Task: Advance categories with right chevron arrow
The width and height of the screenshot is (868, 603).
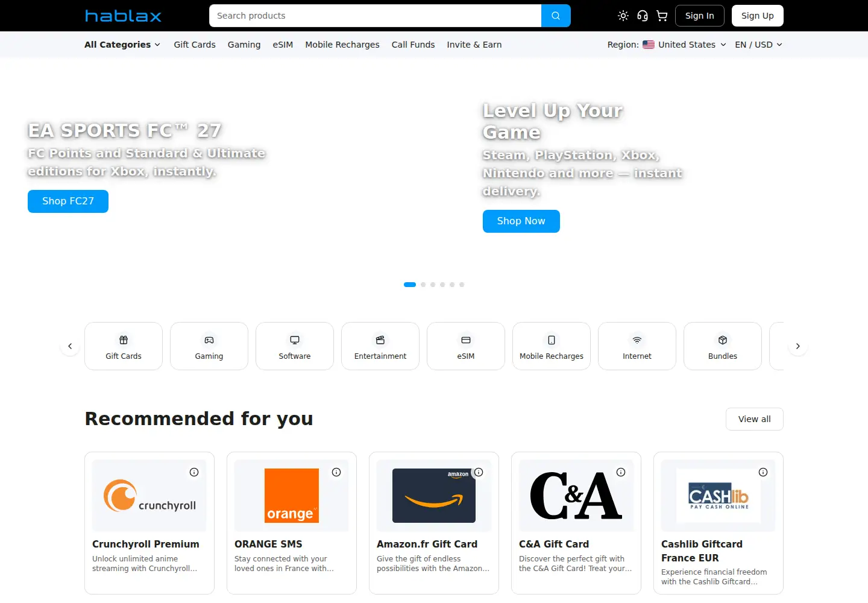Action: 797,346
